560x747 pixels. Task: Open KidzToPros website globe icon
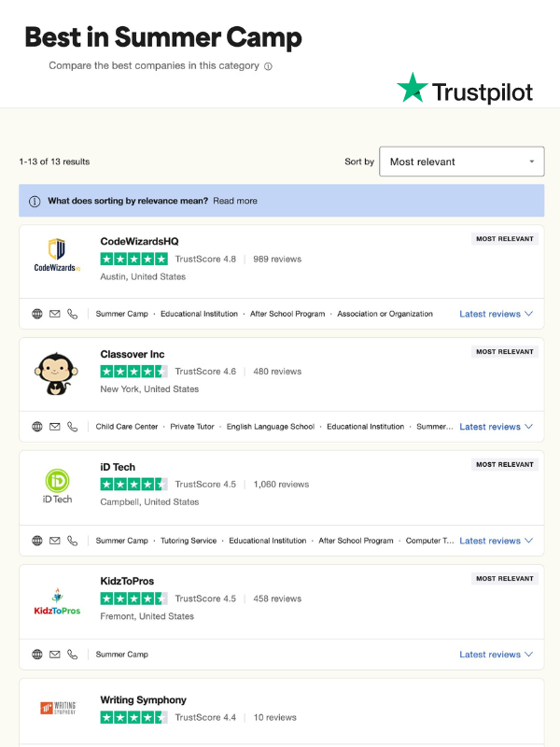click(37, 655)
